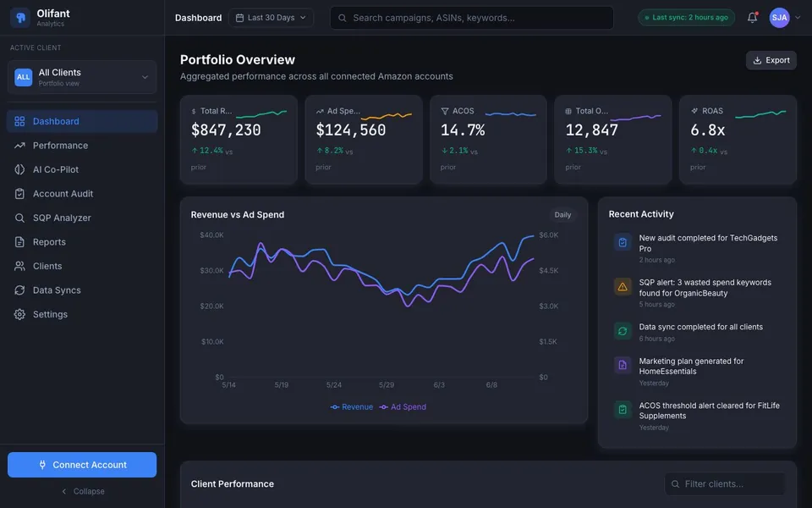Click the search campaigns input field
The height and width of the screenshot is (508, 812).
click(472, 18)
